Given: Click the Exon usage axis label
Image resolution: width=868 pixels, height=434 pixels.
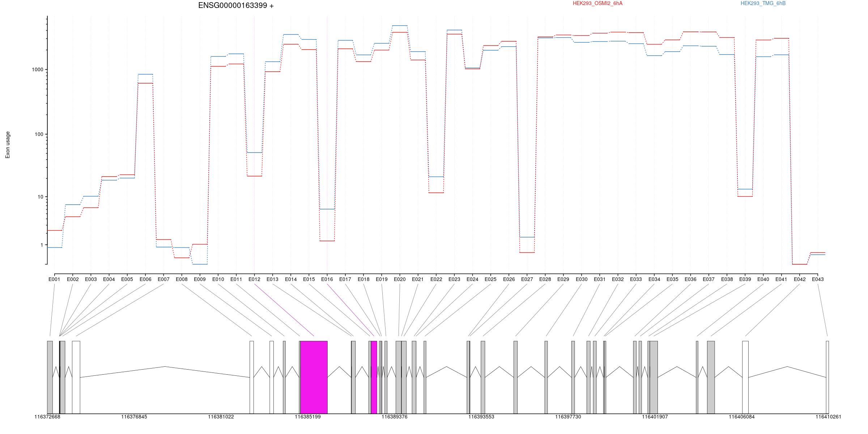Looking at the screenshot, I should [8, 145].
